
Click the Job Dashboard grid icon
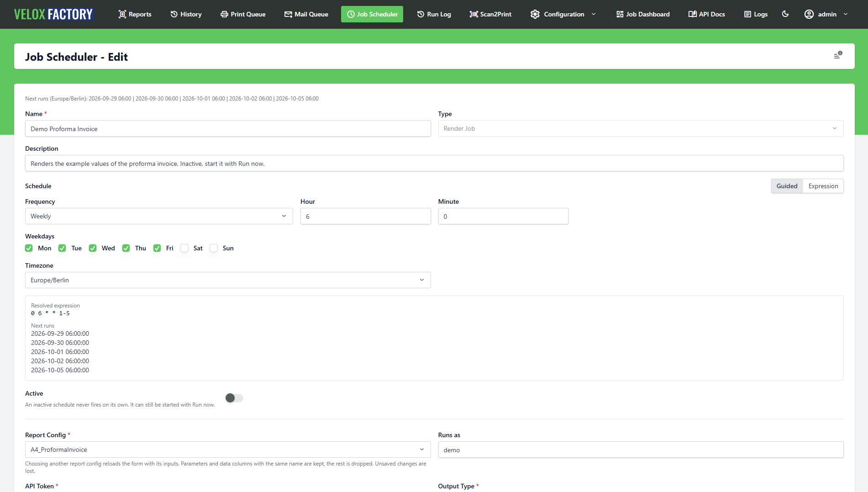620,14
